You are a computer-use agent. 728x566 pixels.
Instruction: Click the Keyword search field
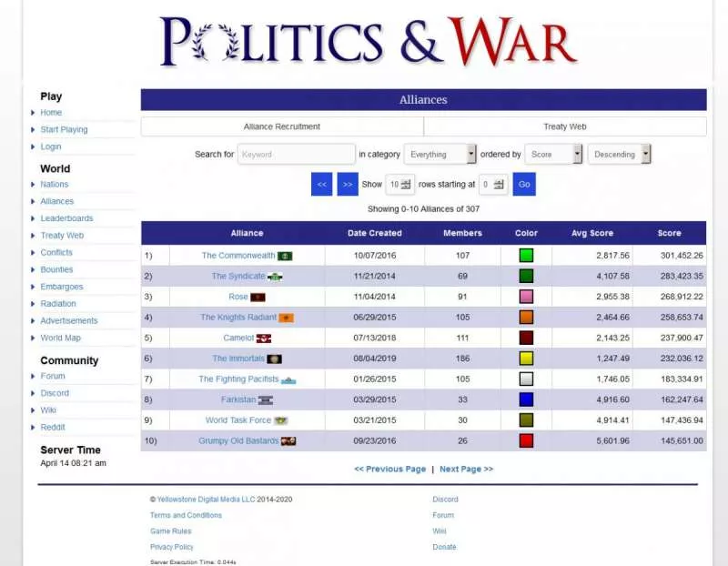(x=296, y=154)
